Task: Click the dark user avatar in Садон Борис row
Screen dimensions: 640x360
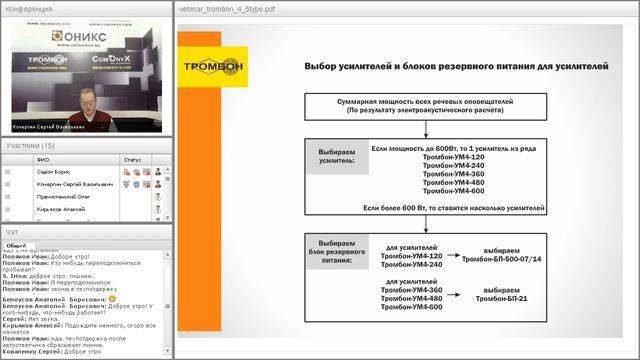Action: coord(158,172)
